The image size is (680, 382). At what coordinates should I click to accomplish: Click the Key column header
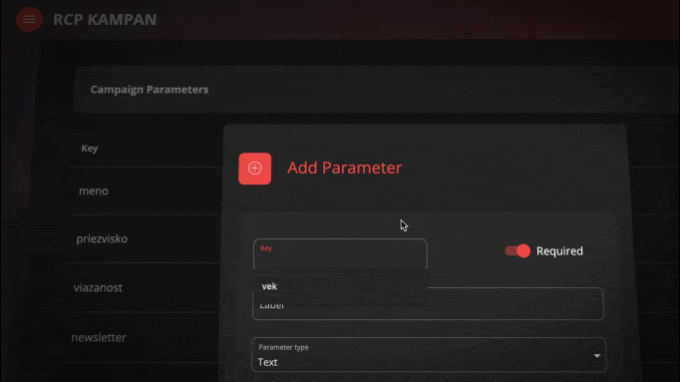tap(89, 148)
